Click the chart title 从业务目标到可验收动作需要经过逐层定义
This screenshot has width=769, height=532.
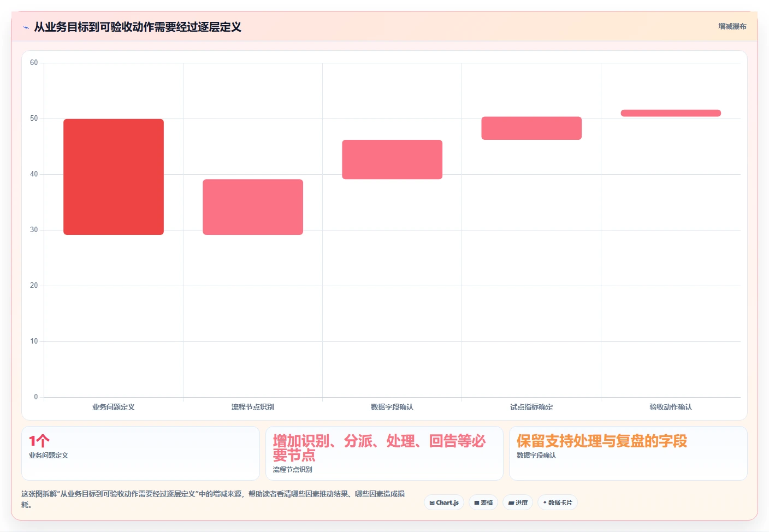click(138, 27)
